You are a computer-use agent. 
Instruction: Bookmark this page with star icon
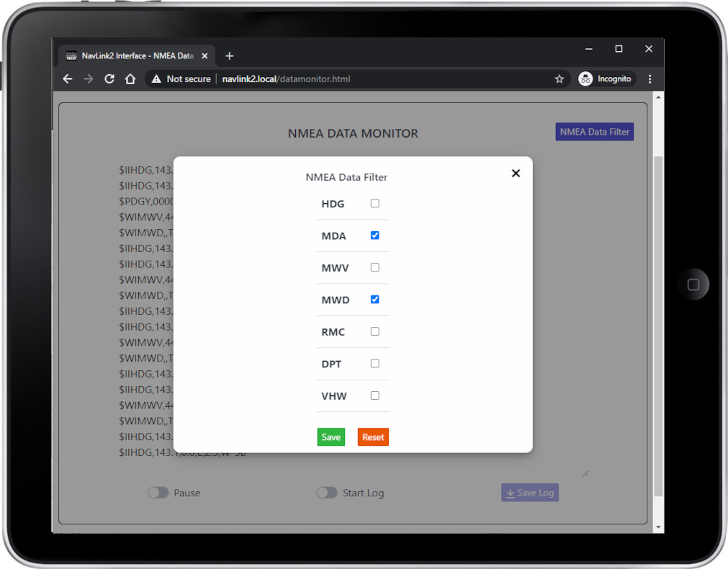(x=559, y=79)
